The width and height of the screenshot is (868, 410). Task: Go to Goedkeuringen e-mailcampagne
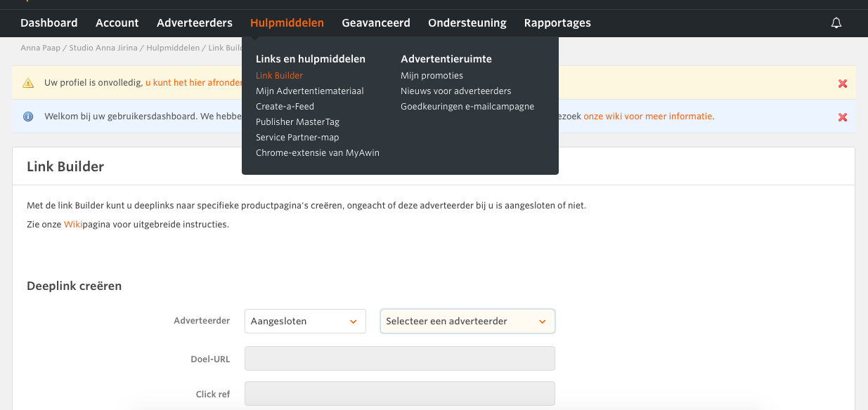coord(467,107)
